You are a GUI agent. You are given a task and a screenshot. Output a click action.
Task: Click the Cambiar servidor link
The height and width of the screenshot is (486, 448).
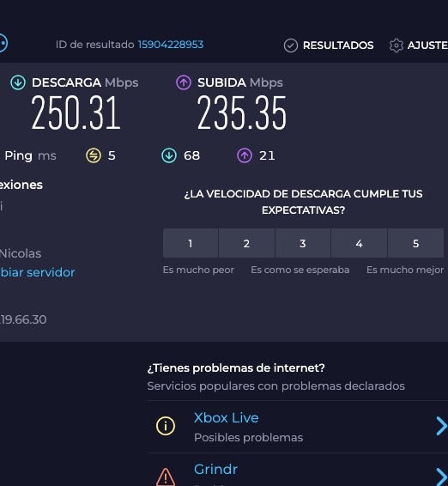click(38, 272)
